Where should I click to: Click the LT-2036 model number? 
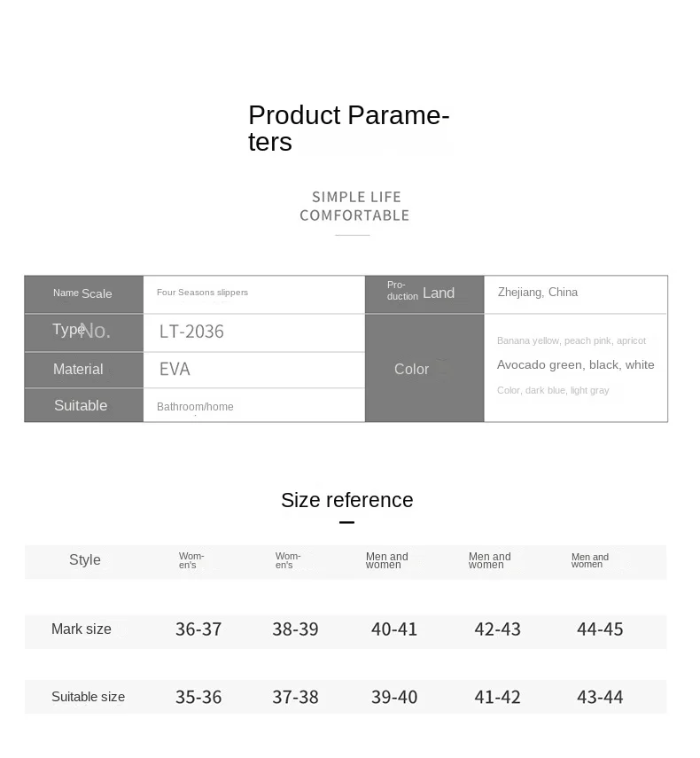pyautogui.click(x=191, y=332)
